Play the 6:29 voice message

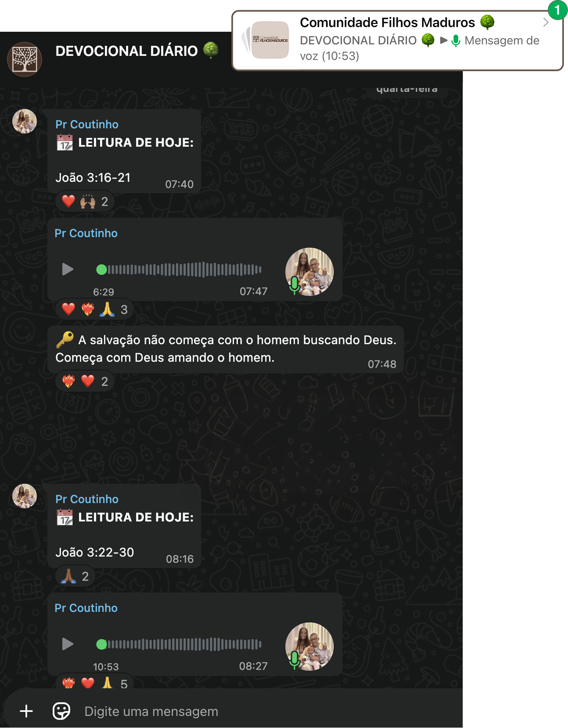tap(68, 269)
